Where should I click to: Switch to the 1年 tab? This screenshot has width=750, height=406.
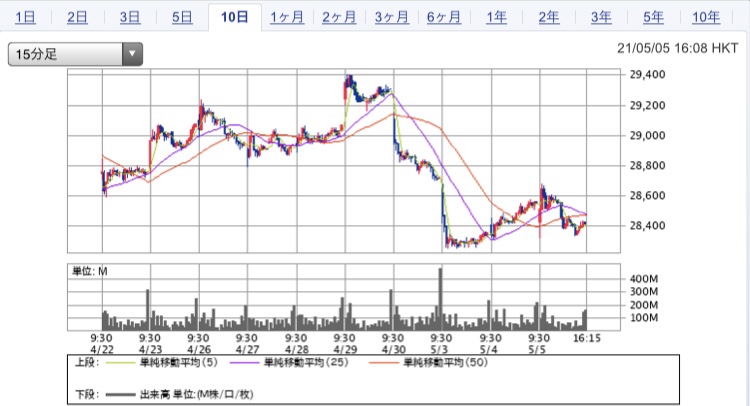tap(496, 17)
